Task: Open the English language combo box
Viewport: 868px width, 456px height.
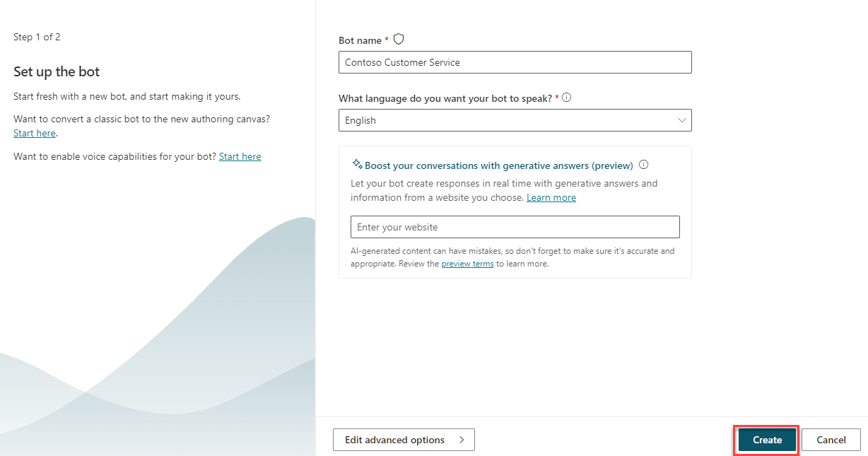Action: click(x=515, y=120)
